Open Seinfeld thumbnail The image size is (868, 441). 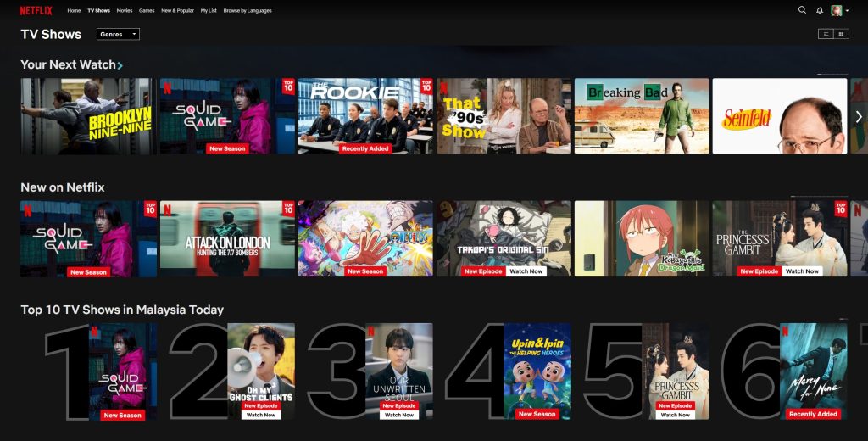(x=780, y=116)
